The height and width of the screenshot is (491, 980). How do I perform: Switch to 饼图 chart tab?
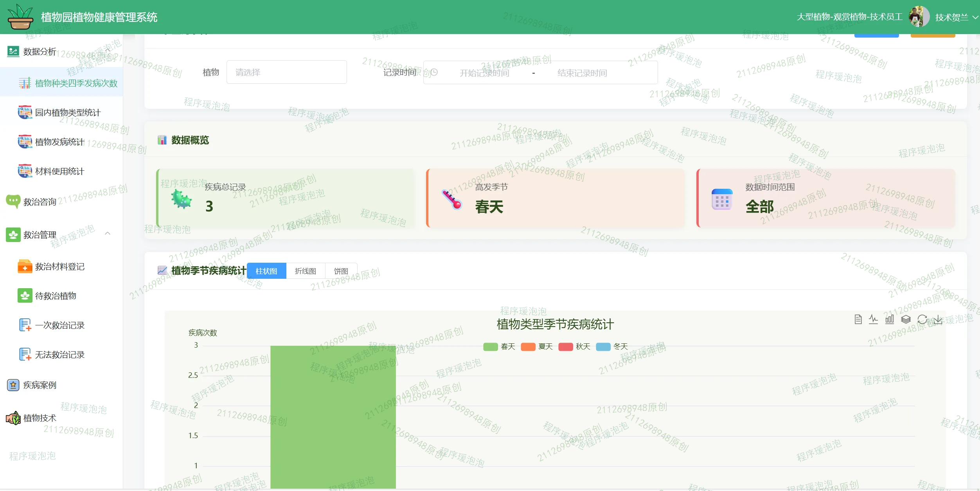coord(341,271)
